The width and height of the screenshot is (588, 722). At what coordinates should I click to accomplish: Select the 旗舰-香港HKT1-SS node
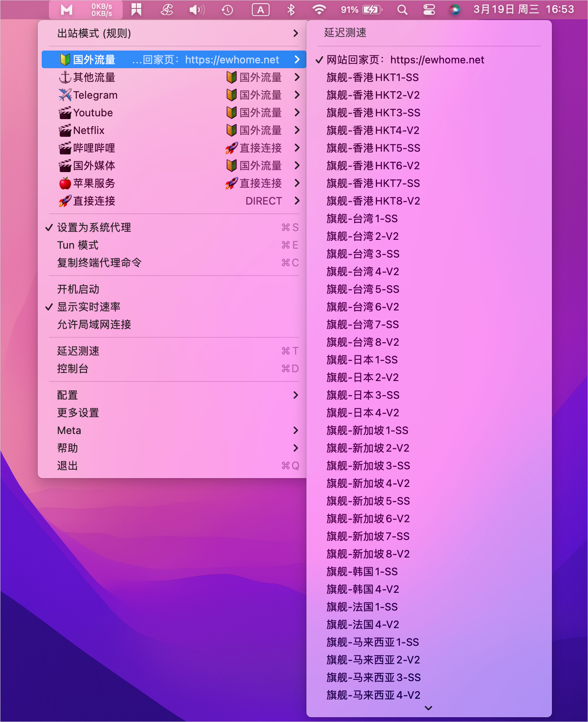click(x=372, y=77)
